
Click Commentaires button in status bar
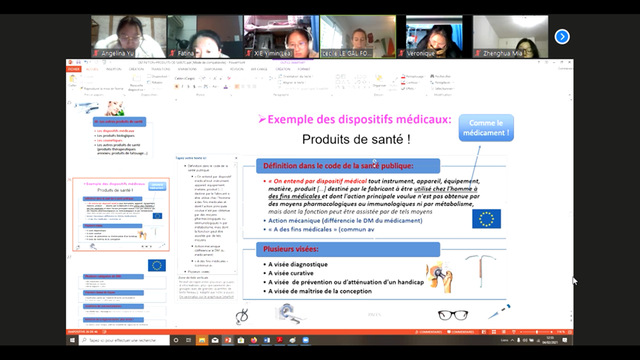pyautogui.click(x=460, y=332)
